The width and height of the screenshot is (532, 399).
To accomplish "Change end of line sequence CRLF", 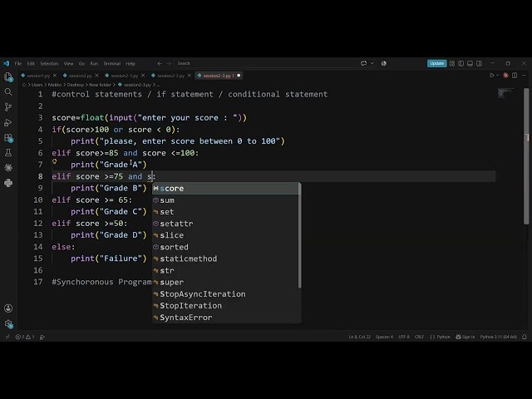I will [419, 337].
